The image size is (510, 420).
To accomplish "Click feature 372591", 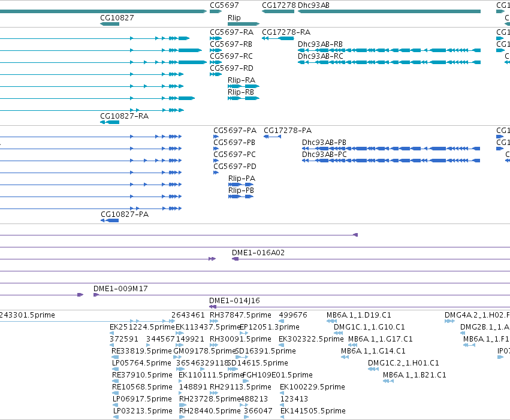I will (124, 339).
